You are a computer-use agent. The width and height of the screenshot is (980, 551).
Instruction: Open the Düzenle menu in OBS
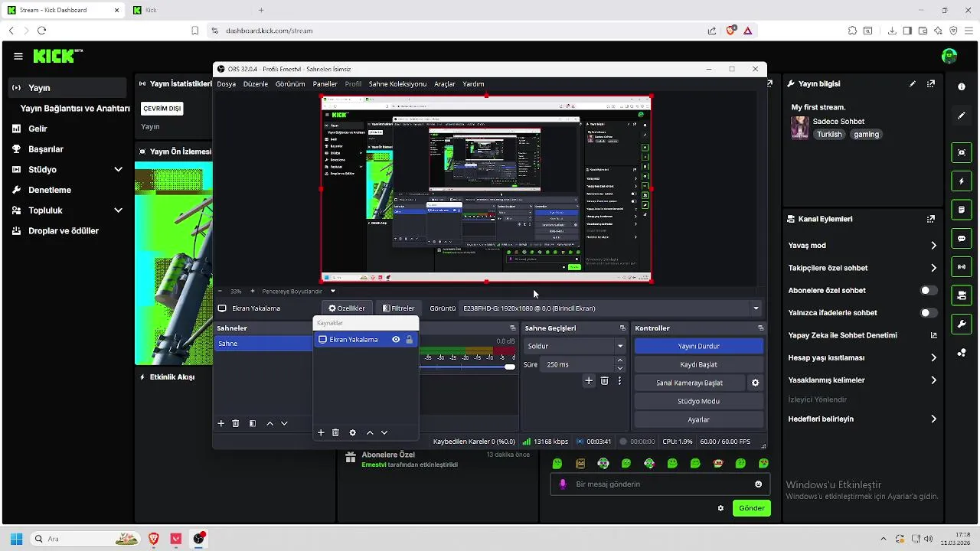(256, 84)
